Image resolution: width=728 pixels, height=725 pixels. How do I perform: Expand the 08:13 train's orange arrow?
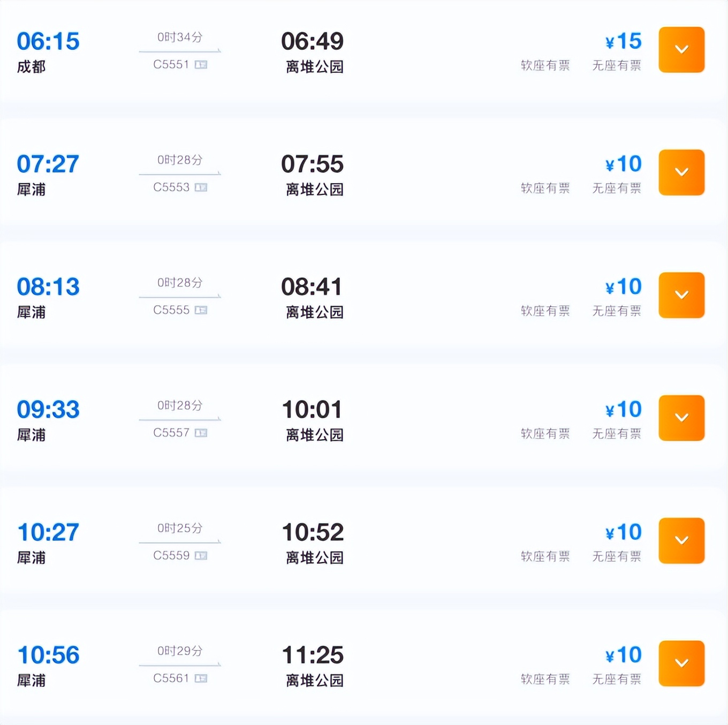[x=681, y=295]
